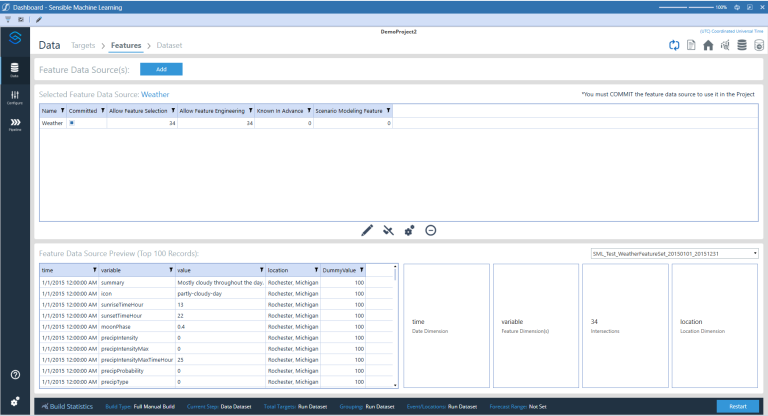Screen dimensions: 768x416
Task: Click the chart analysis icon in header
Action: pyautogui.click(x=725, y=45)
